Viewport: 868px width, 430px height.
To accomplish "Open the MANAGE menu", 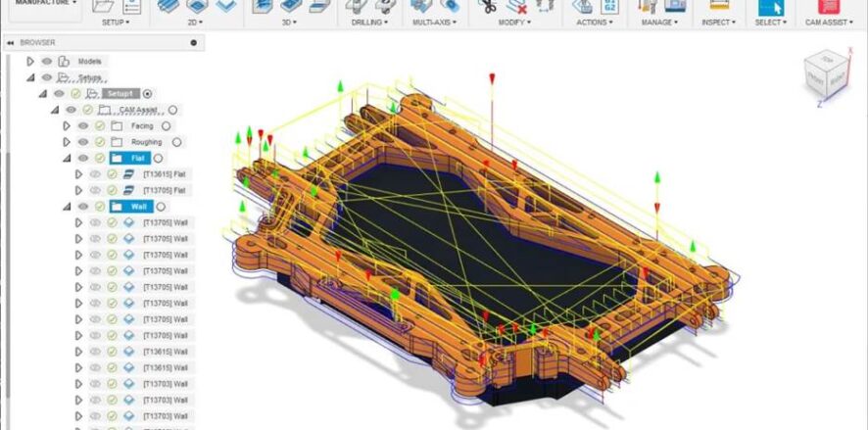I will point(660,23).
